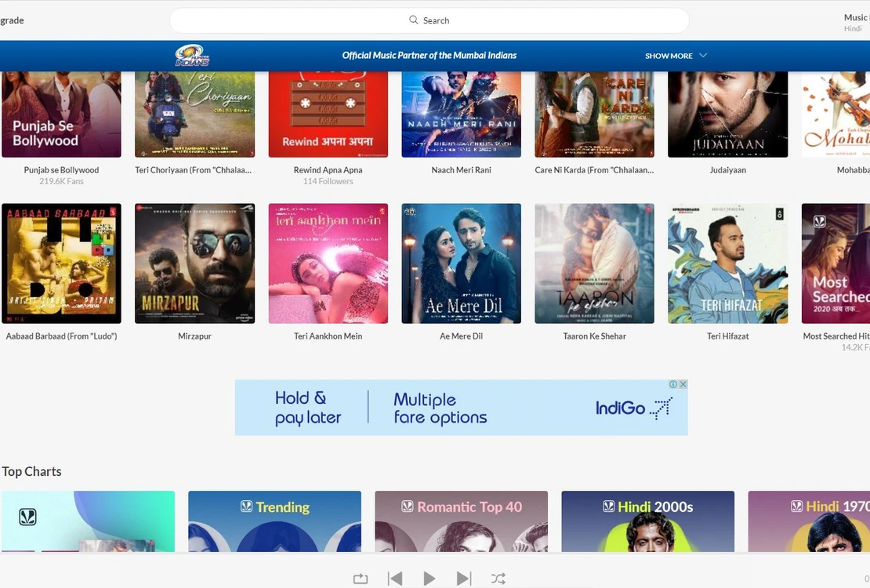Click the Gaana logo on first chart tile
The image size is (870, 588).
point(28,517)
